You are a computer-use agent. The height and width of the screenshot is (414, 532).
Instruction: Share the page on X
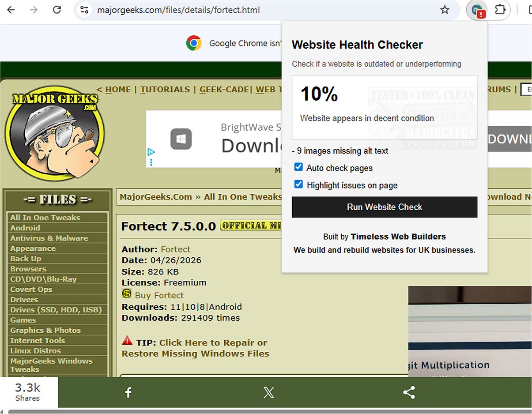(268, 392)
